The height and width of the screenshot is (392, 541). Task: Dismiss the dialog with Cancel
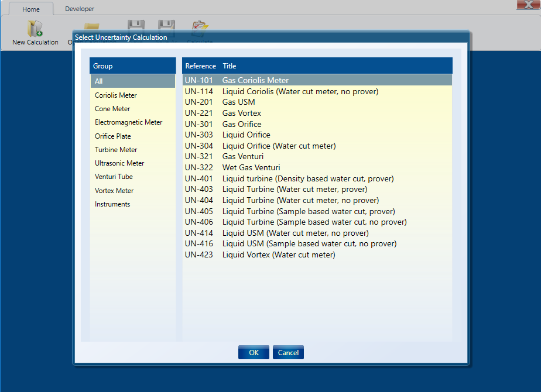(288, 352)
